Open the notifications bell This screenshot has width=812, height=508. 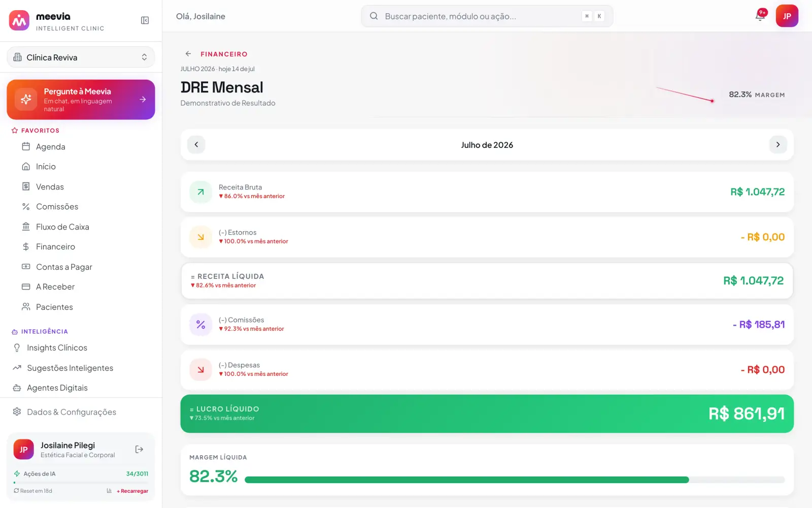coord(760,16)
